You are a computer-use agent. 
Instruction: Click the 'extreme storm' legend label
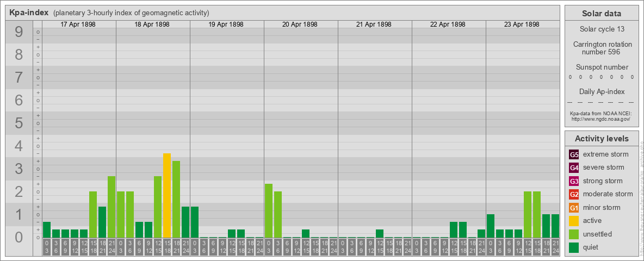606,154
